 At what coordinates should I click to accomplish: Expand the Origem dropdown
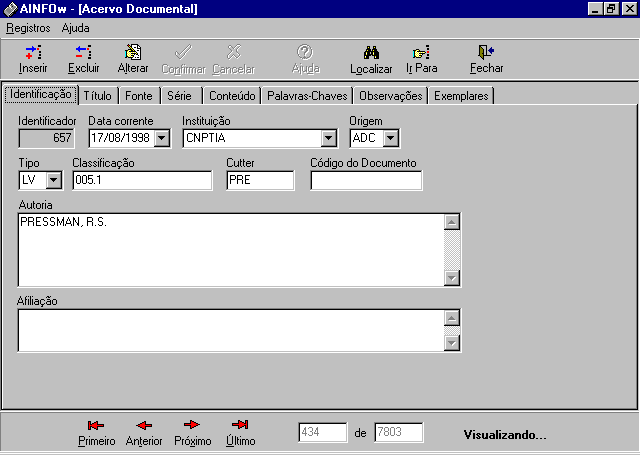point(390,139)
